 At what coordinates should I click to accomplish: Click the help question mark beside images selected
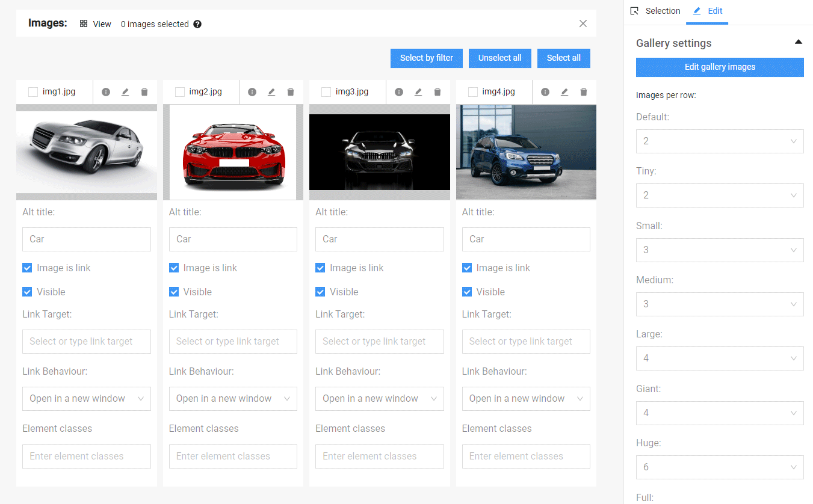pos(197,24)
